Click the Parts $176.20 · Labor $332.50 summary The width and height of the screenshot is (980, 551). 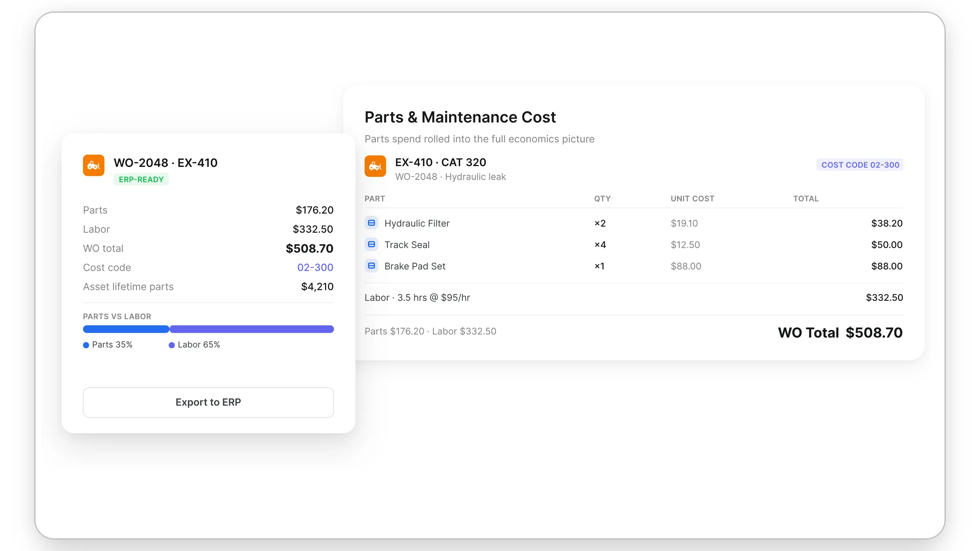point(430,331)
